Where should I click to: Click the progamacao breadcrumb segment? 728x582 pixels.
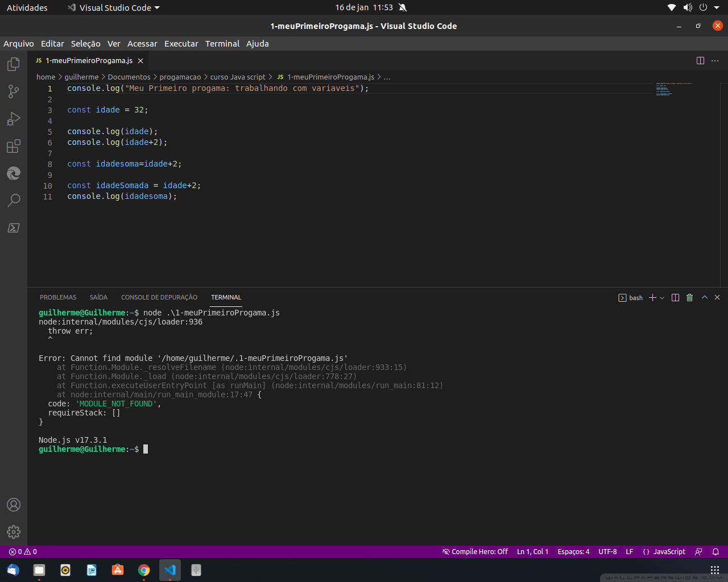180,77
